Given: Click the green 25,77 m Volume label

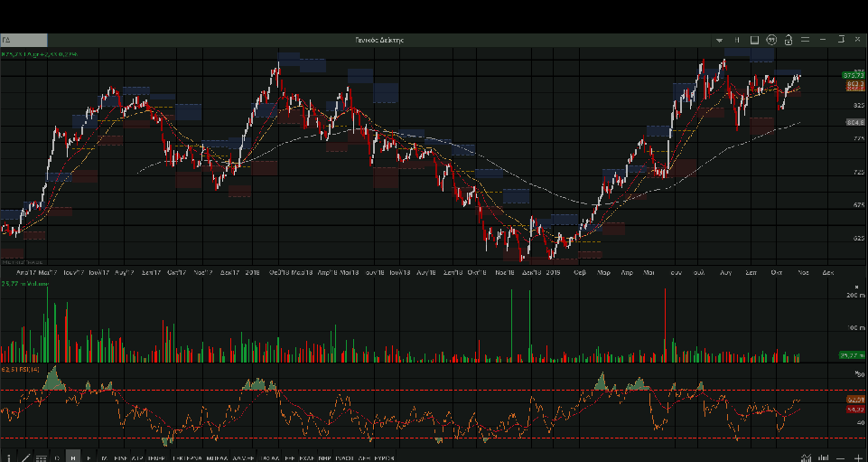Looking at the screenshot, I should click(x=25, y=284).
